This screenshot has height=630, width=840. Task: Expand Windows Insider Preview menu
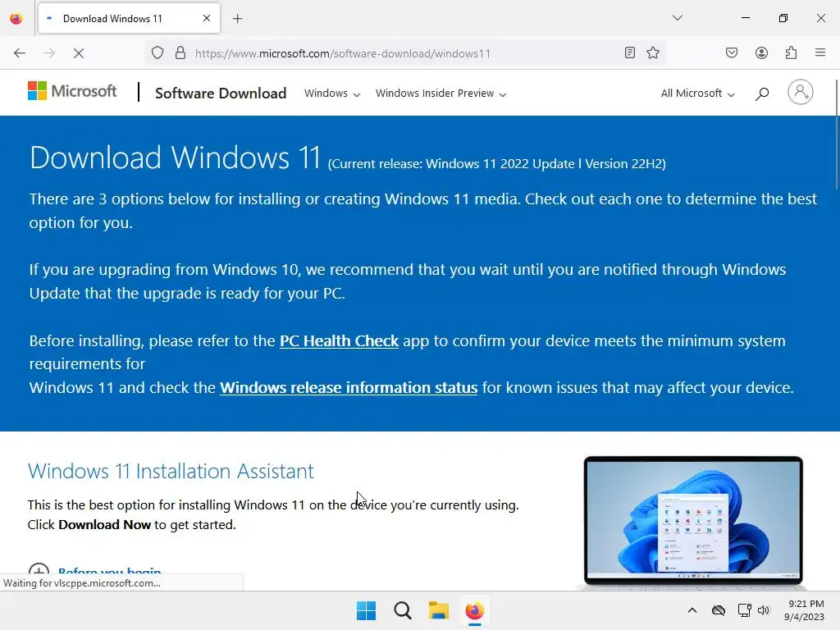coord(441,94)
